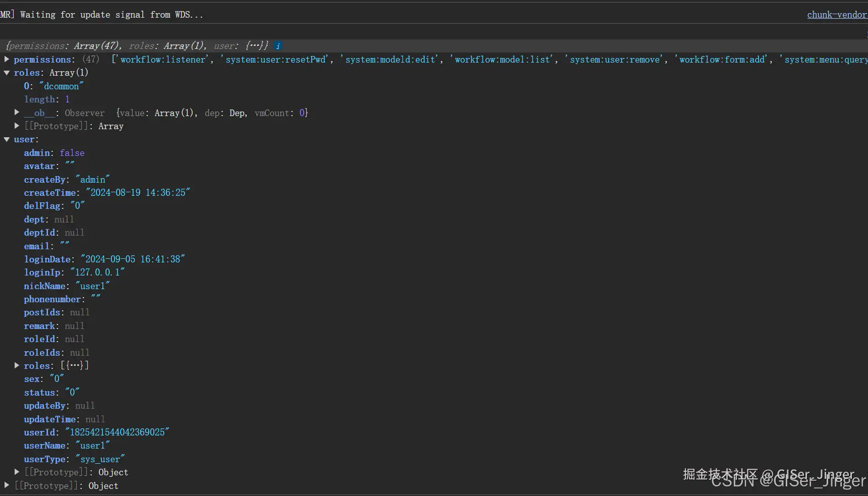Click the deptId: null property
868x496 pixels.
[54, 233]
